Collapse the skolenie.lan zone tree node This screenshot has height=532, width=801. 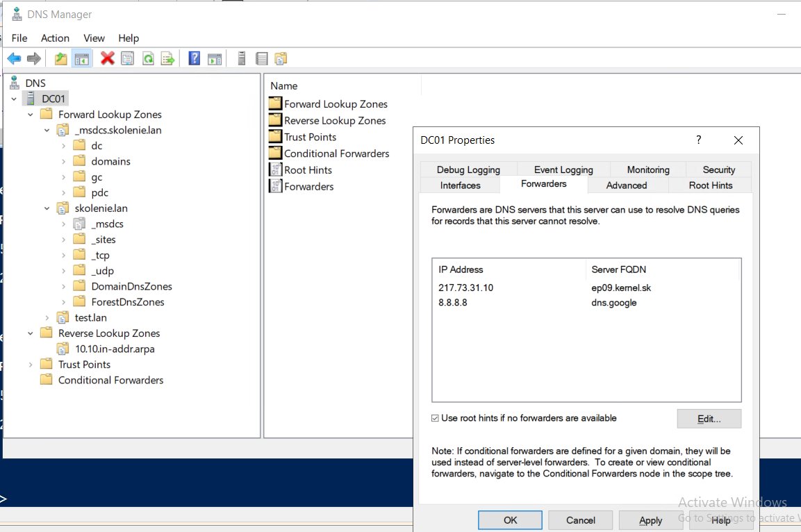coord(47,208)
